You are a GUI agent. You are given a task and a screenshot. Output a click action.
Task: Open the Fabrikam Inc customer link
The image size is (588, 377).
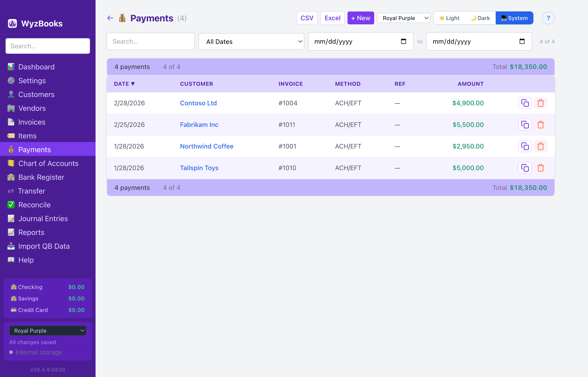(199, 124)
